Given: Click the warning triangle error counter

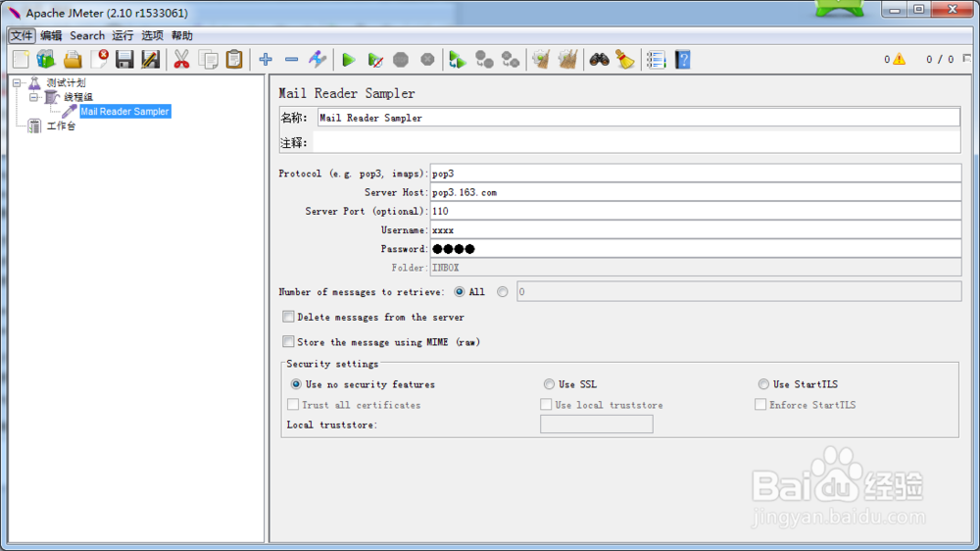Looking at the screenshot, I should click(x=899, y=59).
